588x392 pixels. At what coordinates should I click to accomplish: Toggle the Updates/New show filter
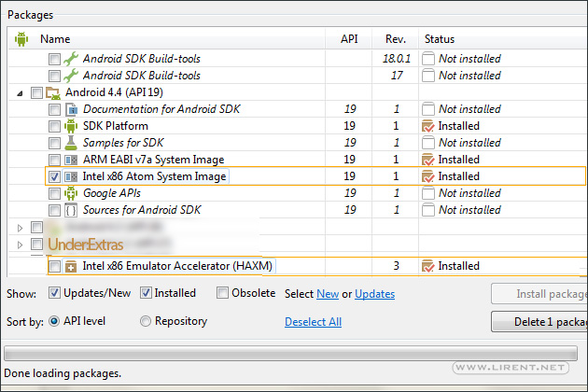[54, 292]
